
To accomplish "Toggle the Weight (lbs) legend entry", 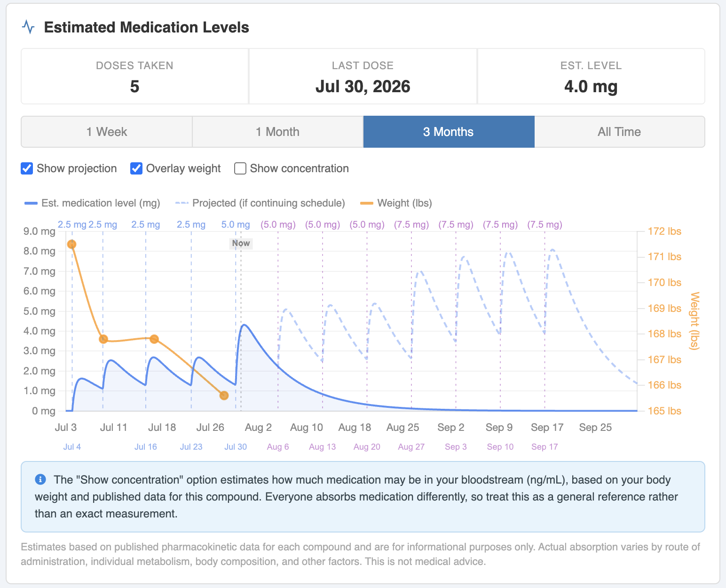I will [396, 203].
